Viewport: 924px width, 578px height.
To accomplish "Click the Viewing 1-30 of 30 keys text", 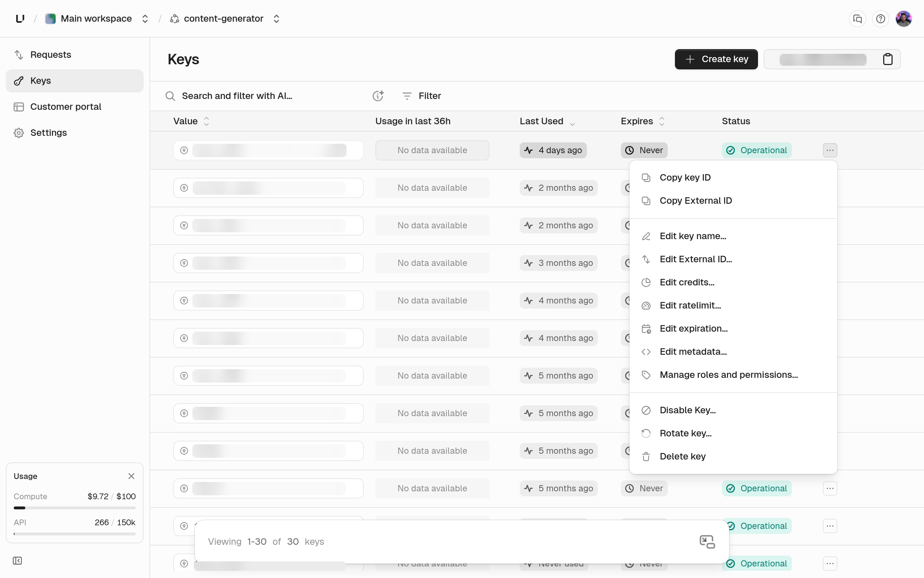I will click(x=266, y=542).
